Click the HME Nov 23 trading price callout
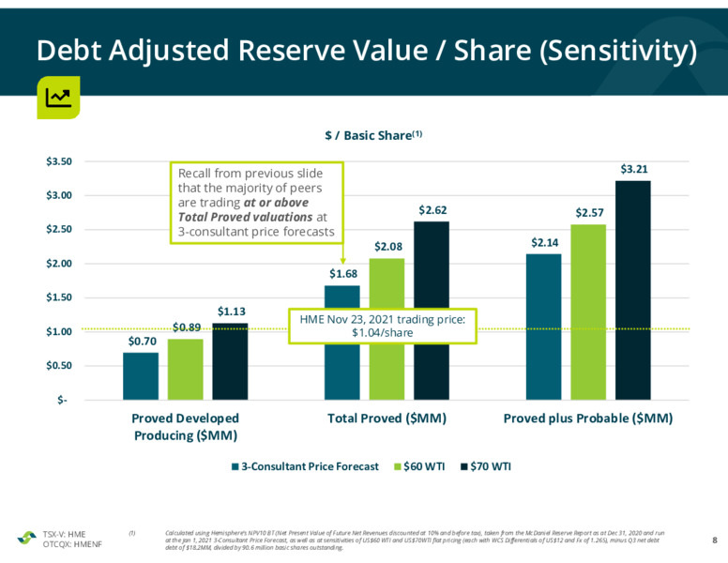 (383, 327)
